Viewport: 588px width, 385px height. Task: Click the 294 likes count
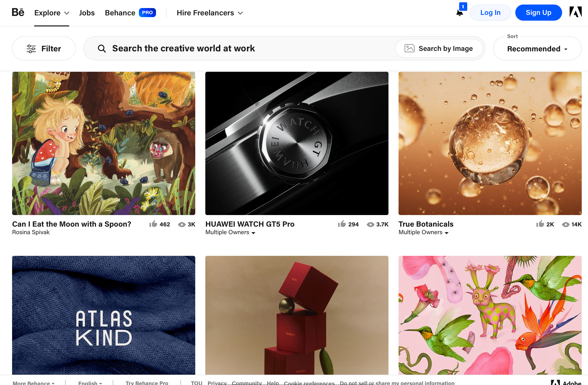click(x=353, y=224)
